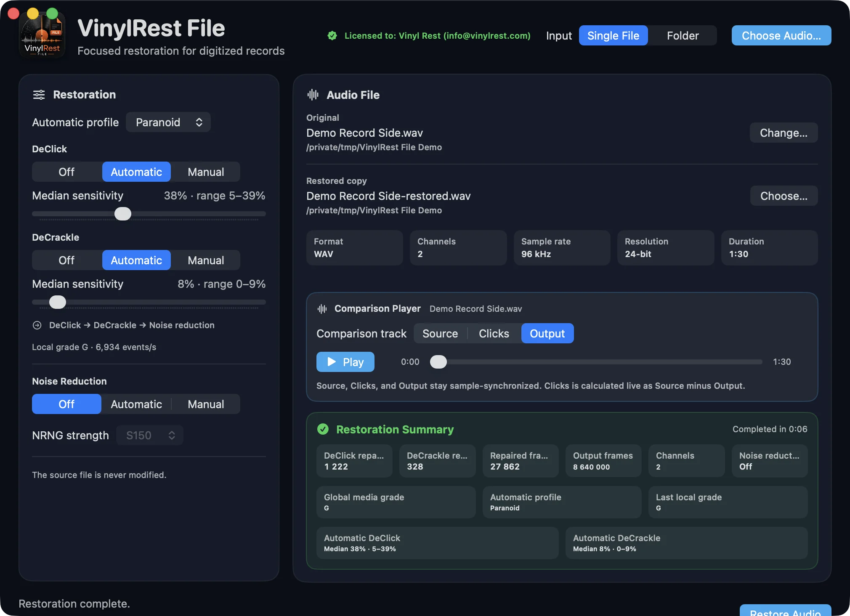The width and height of the screenshot is (850, 616).
Task: Click the DeCrackle median sensitivity slider handle
Action: click(58, 302)
